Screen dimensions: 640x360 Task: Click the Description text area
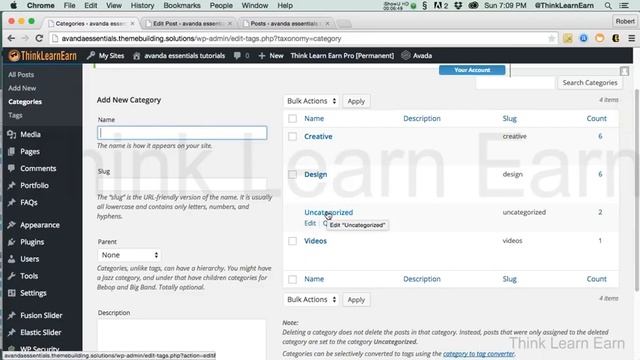tap(182, 340)
